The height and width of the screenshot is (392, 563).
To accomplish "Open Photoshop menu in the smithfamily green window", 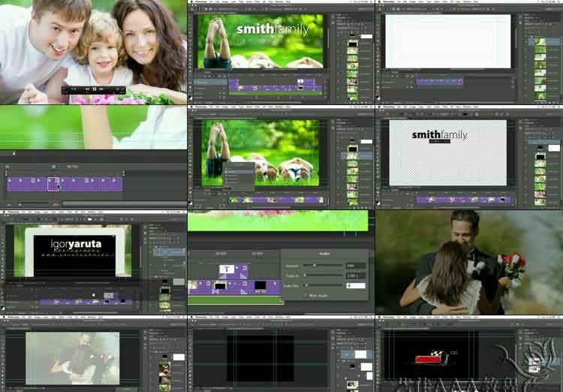I will (201, 2).
